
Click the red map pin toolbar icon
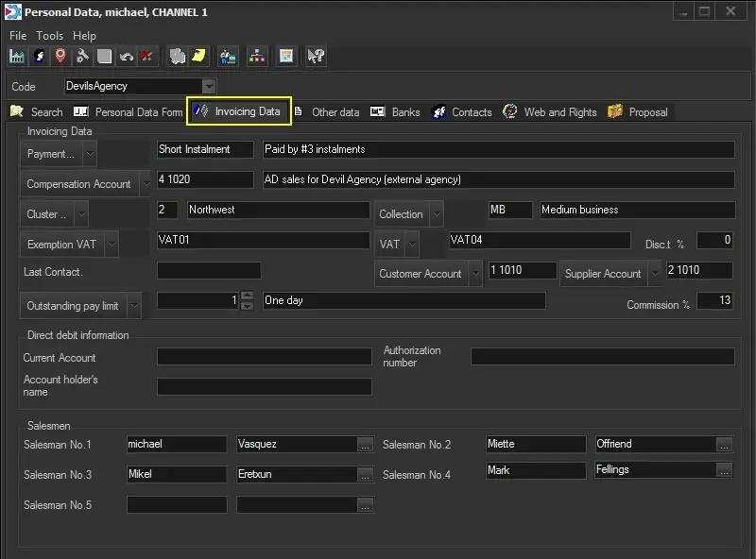tap(60, 57)
